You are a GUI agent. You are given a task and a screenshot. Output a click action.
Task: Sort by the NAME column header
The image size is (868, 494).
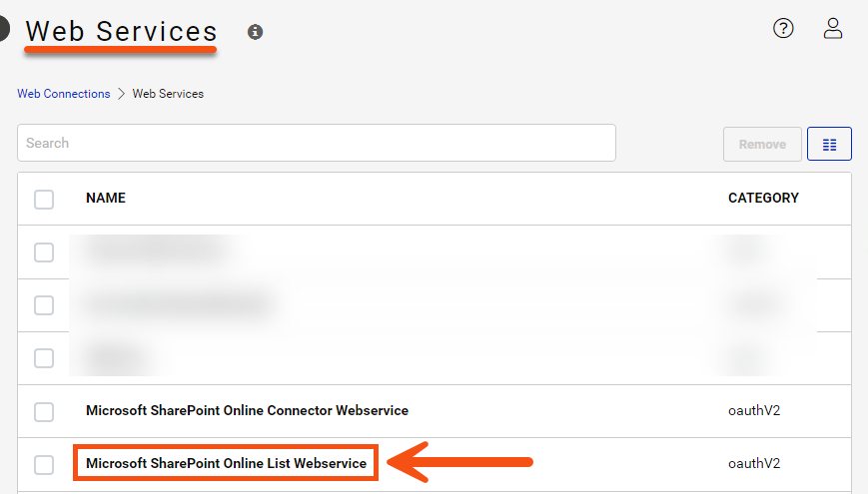[106, 199]
